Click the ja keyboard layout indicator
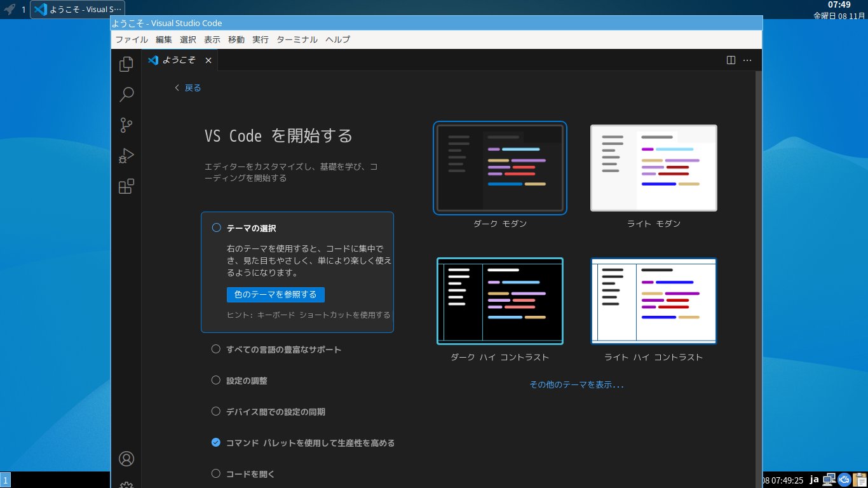868x488 pixels. [x=814, y=480]
